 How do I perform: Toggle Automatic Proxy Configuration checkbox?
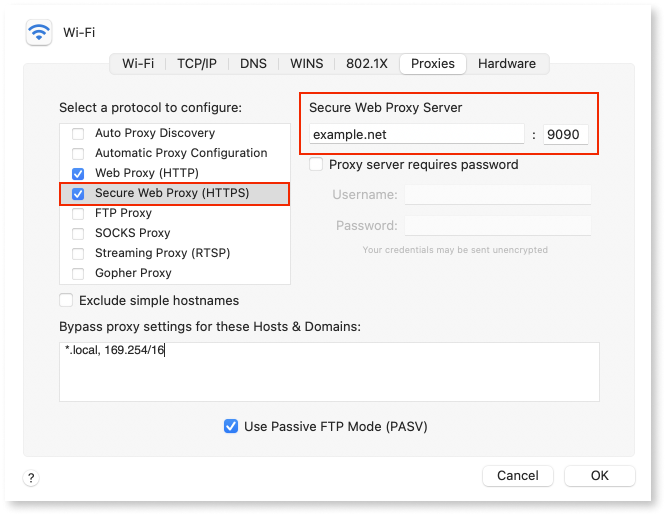click(x=78, y=153)
